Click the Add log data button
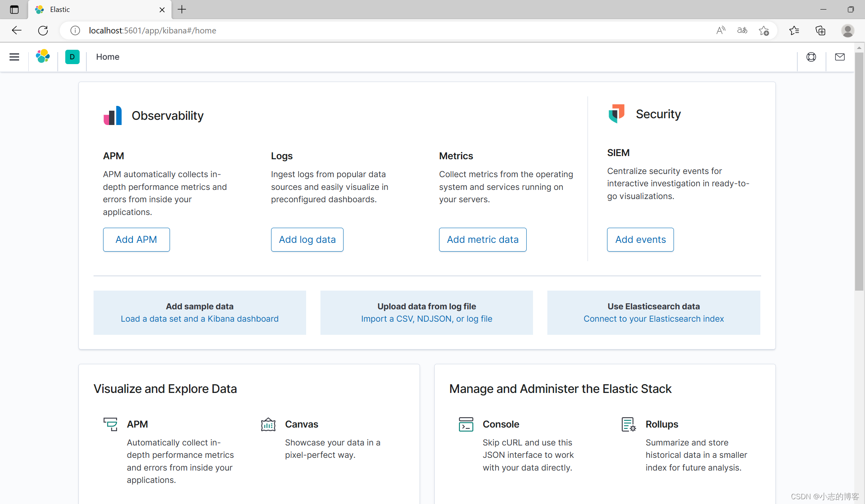The width and height of the screenshot is (865, 504). tap(307, 240)
